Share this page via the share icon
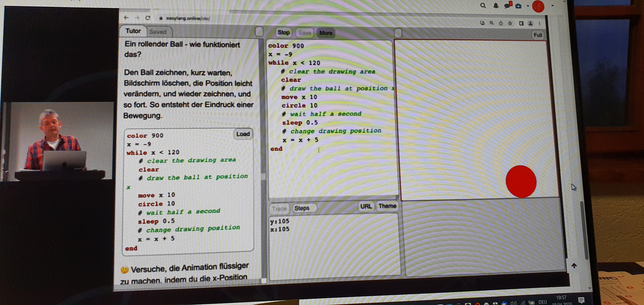 pyautogui.click(x=501, y=23)
